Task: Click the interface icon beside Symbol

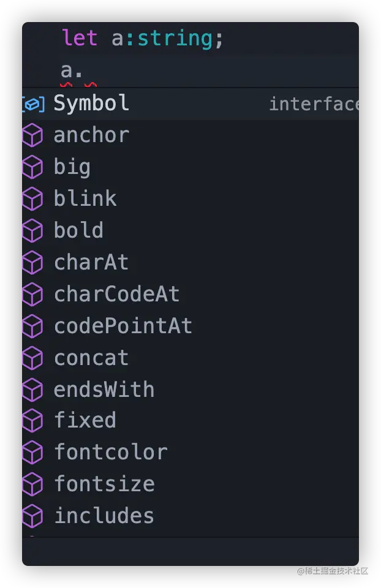Action: [x=33, y=104]
